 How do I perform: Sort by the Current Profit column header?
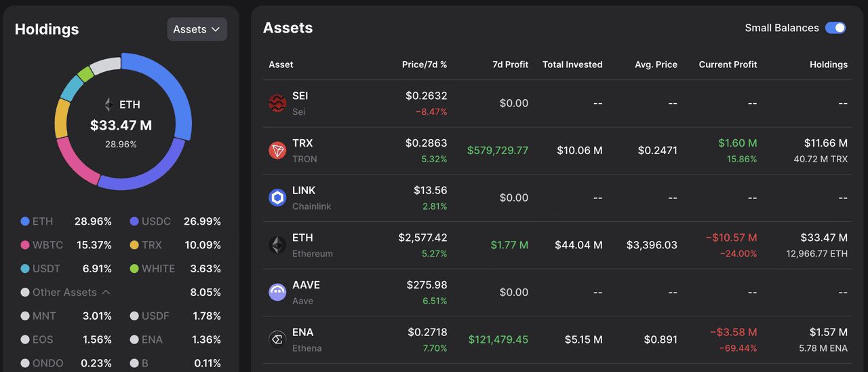[x=728, y=64]
